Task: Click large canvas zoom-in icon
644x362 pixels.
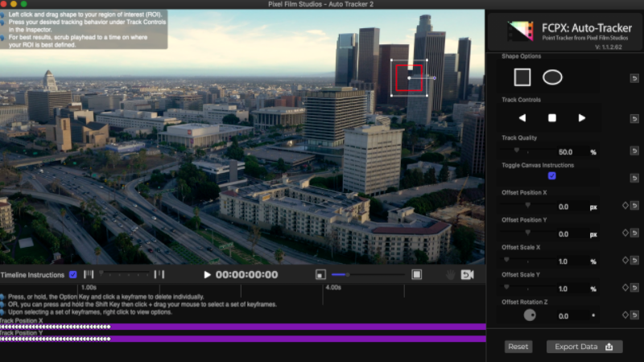Action: click(416, 274)
